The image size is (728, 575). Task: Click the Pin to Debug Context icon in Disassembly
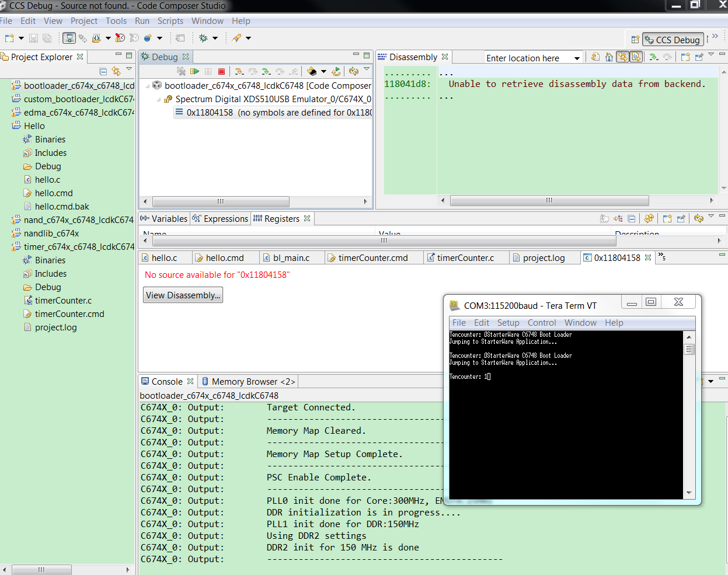click(x=699, y=57)
